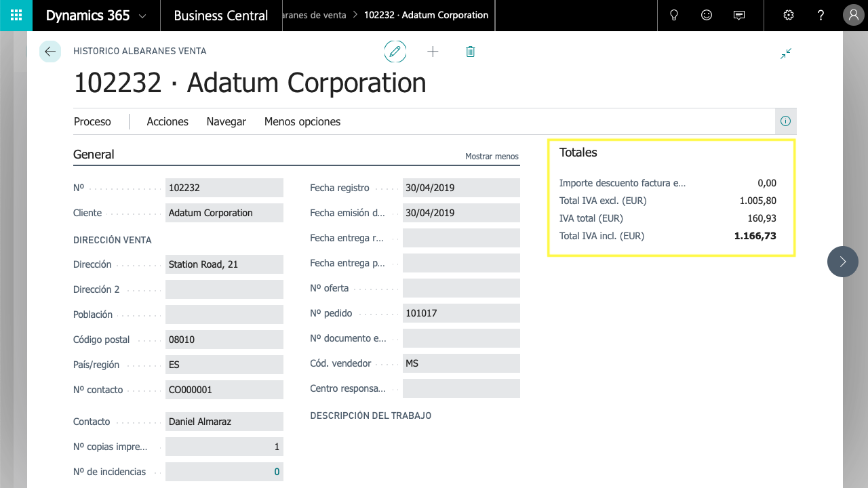The height and width of the screenshot is (488, 868).
Task: Open the lightbulb search icon
Action: pyautogui.click(x=674, y=16)
